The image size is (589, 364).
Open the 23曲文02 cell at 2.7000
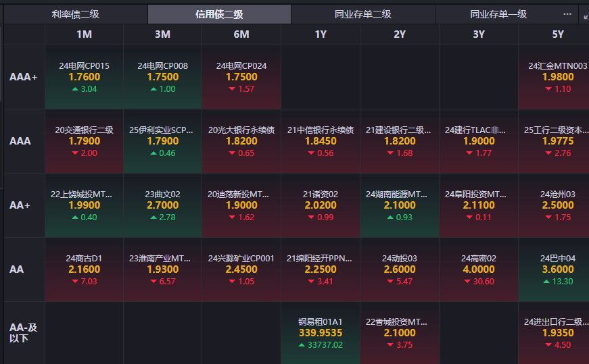163,206
